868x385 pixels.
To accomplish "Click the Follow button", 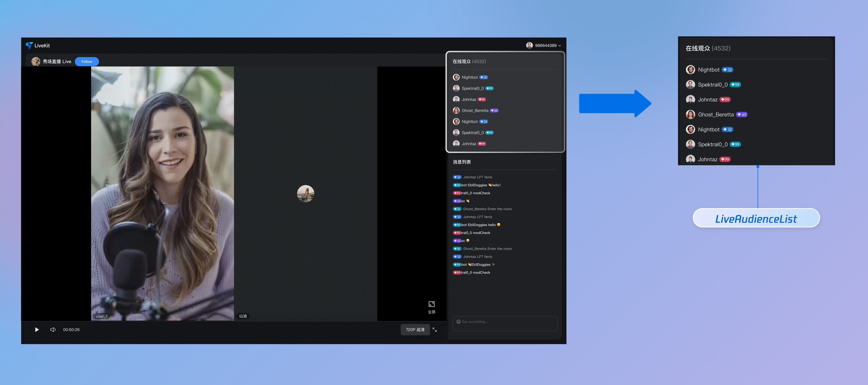I will click(x=87, y=62).
